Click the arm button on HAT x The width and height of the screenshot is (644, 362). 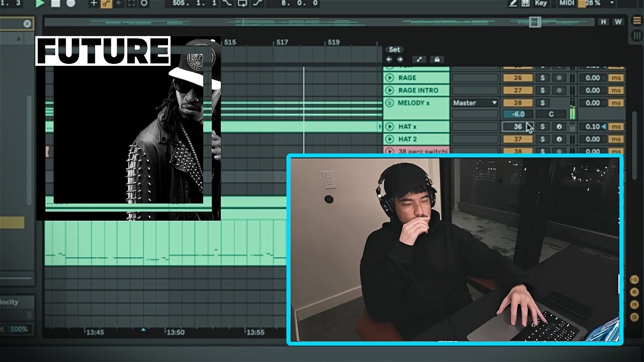pos(558,127)
